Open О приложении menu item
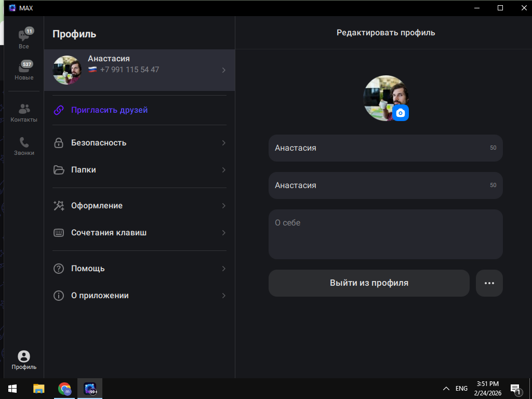The image size is (532, 399). 139,296
